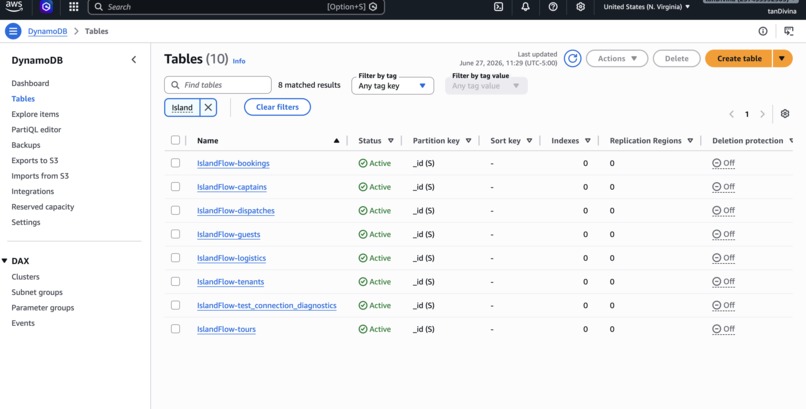Click the Create table button

coord(739,59)
